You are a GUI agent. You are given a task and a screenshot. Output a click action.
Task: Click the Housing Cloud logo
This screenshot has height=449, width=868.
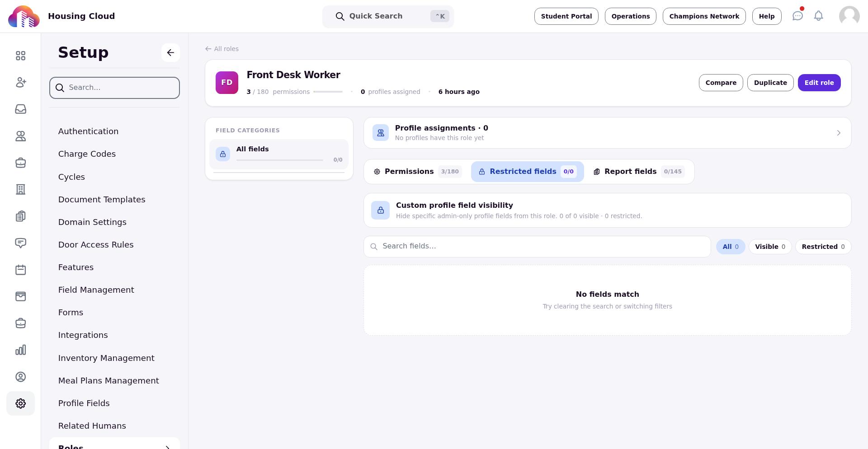[24, 16]
